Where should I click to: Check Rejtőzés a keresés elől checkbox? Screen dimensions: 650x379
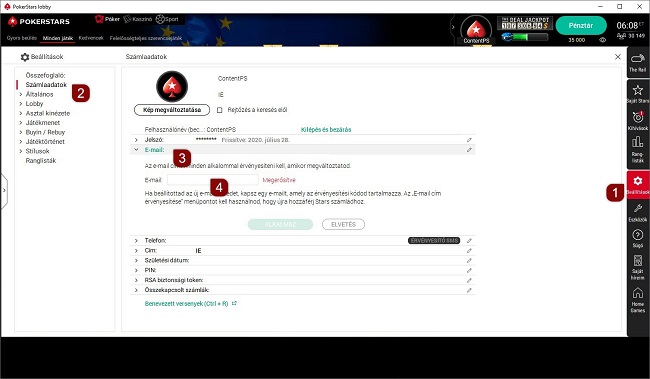[219, 110]
